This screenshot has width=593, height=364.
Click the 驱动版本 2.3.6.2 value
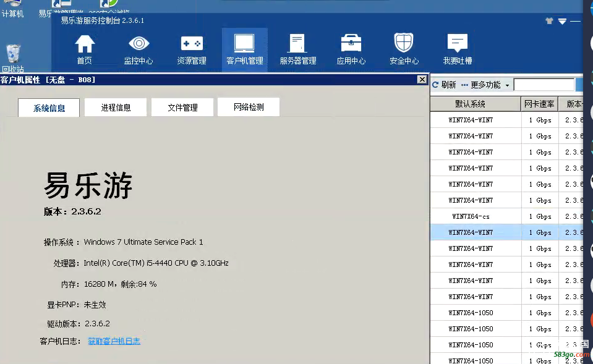point(97,324)
